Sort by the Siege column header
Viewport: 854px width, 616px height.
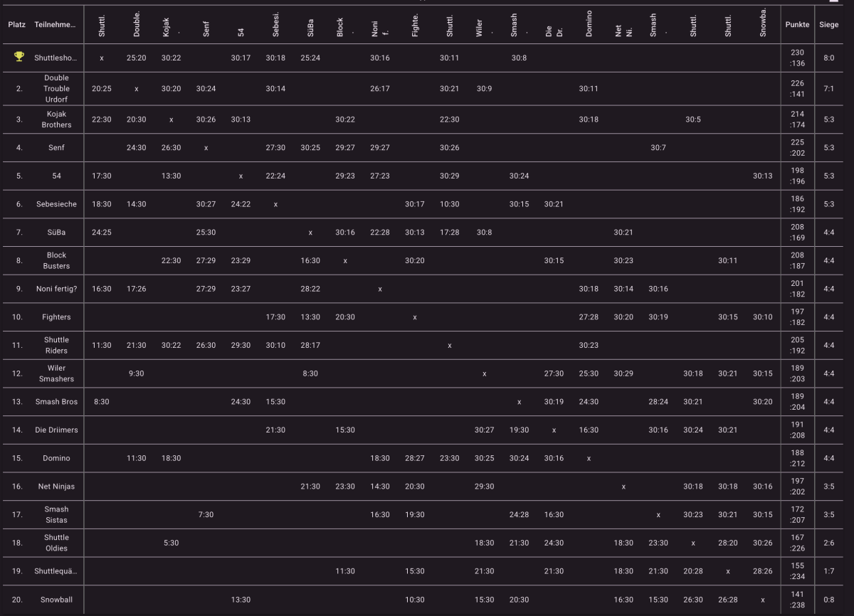click(828, 25)
